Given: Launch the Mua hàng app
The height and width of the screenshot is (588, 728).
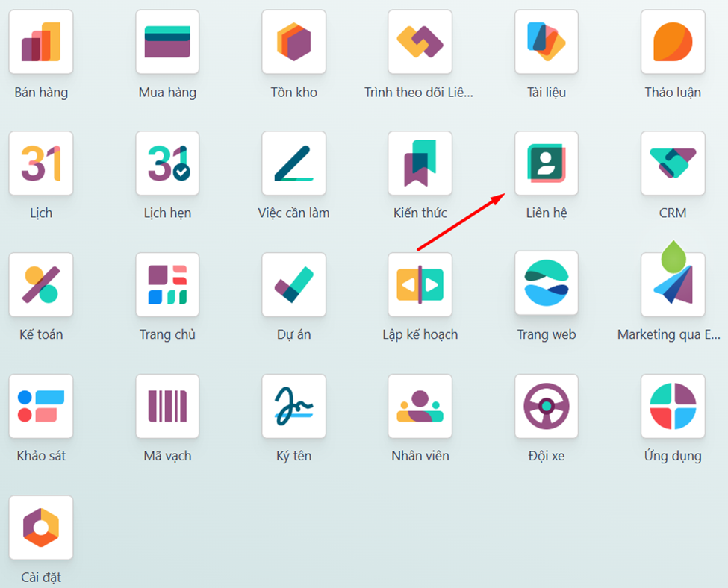Looking at the screenshot, I should pyautogui.click(x=167, y=42).
